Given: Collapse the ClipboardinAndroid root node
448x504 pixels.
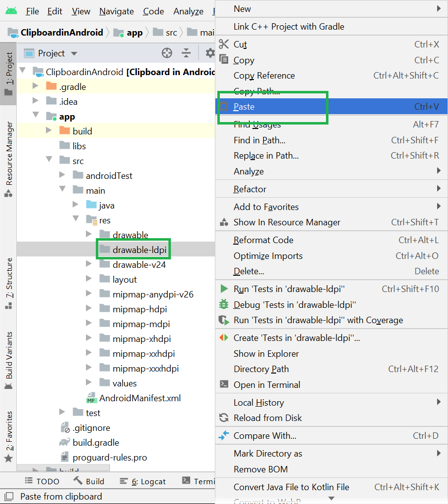Looking at the screenshot, I should [x=23, y=70].
